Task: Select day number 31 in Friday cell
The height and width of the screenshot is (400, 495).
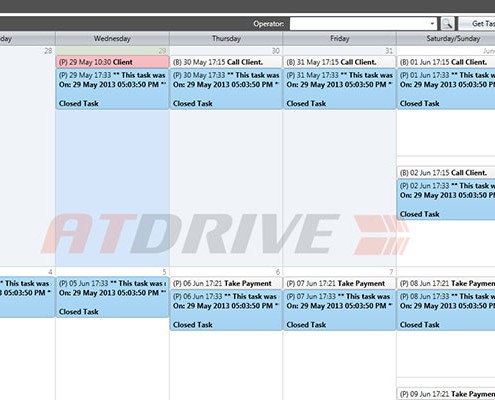Action: click(x=389, y=51)
